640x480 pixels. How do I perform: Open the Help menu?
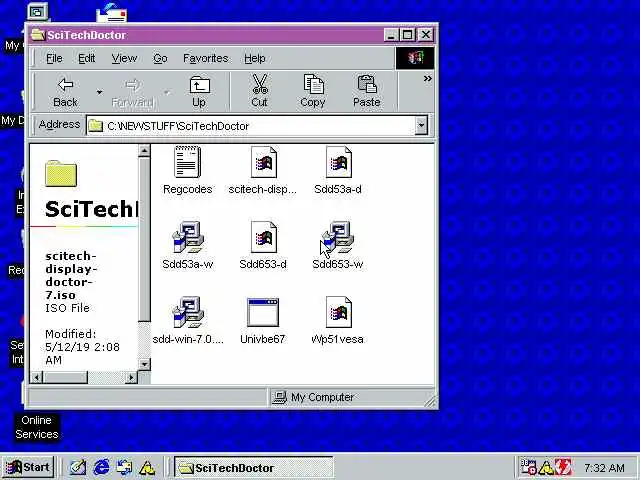coord(255,58)
